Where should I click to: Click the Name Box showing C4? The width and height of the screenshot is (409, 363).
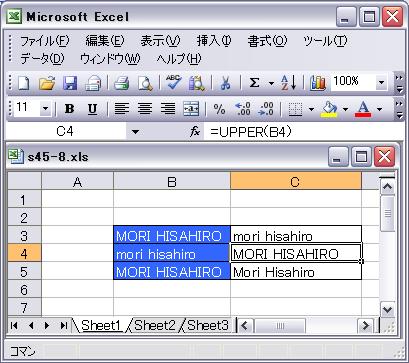pyautogui.click(x=66, y=132)
